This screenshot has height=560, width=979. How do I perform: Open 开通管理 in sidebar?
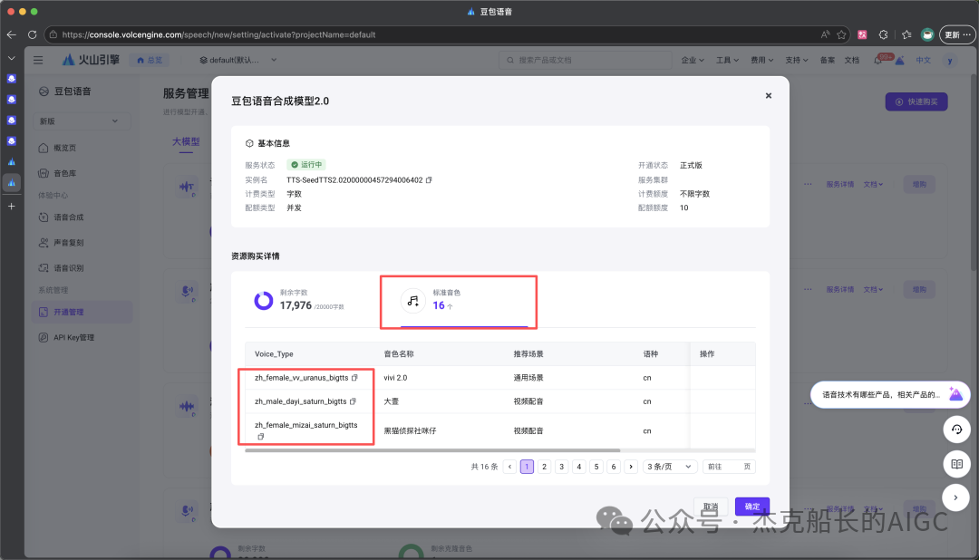82,312
